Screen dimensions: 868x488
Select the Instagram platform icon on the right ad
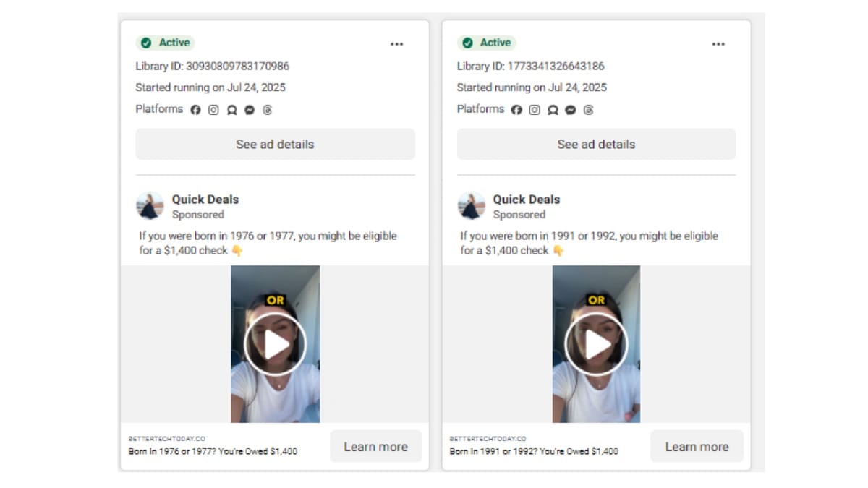click(x=535, y=111)
